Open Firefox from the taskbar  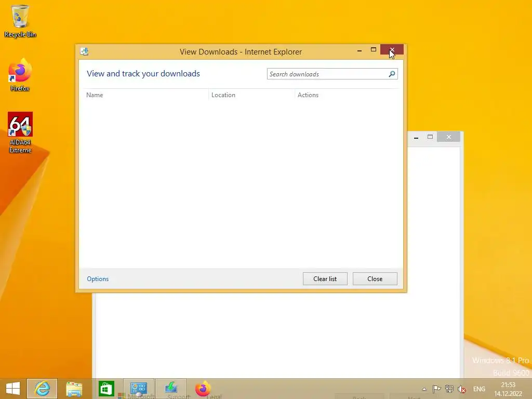click(203, 389)
